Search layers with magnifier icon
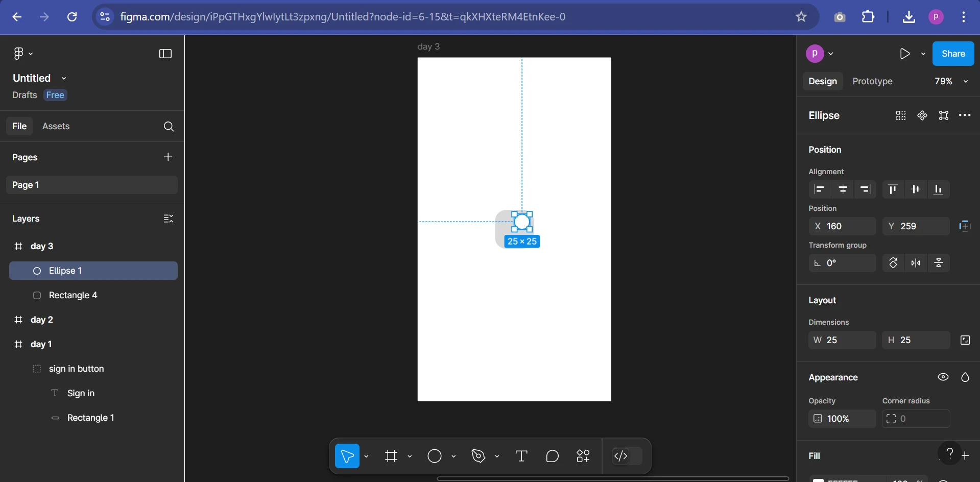 pos(169,126)
